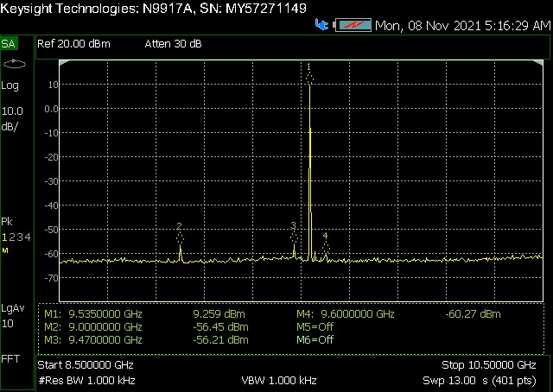Viewport: 553px width, 392px height.
Task: Click the SA mode indicator
Action: pyautogui.click(x=9, y=43)
